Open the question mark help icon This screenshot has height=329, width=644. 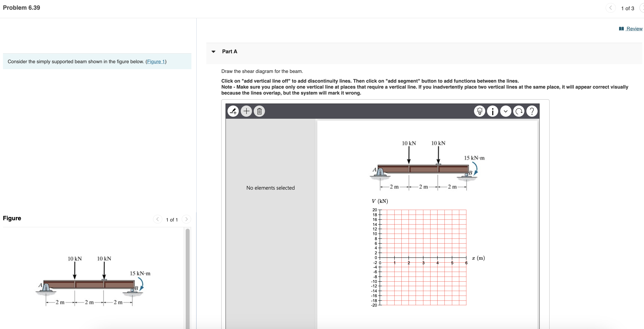click(x=532, y=111)
